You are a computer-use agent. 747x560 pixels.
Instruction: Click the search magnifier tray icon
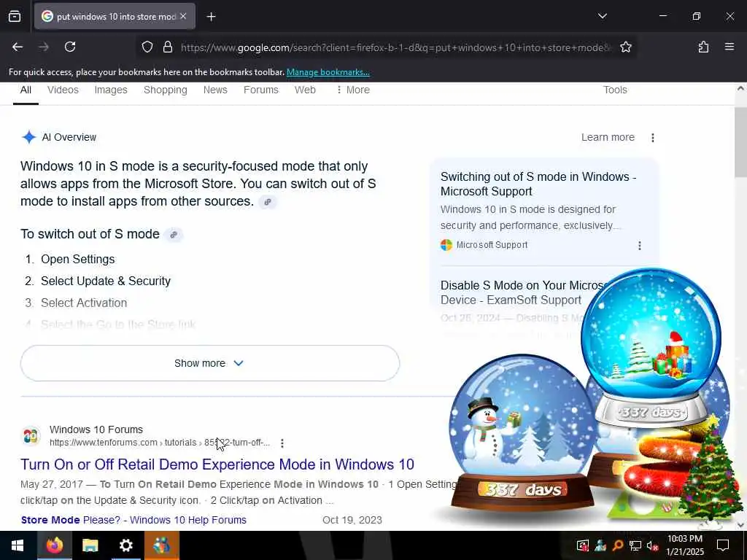pyautogui.click(x=617, y=545)
